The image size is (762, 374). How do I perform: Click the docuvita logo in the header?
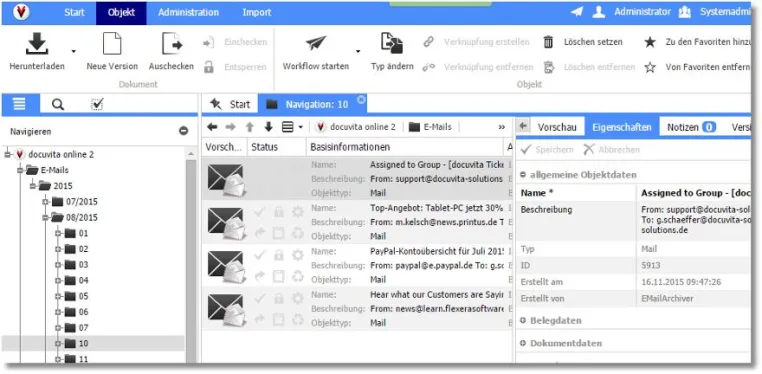pyautogui.click(x=21, y=12)
